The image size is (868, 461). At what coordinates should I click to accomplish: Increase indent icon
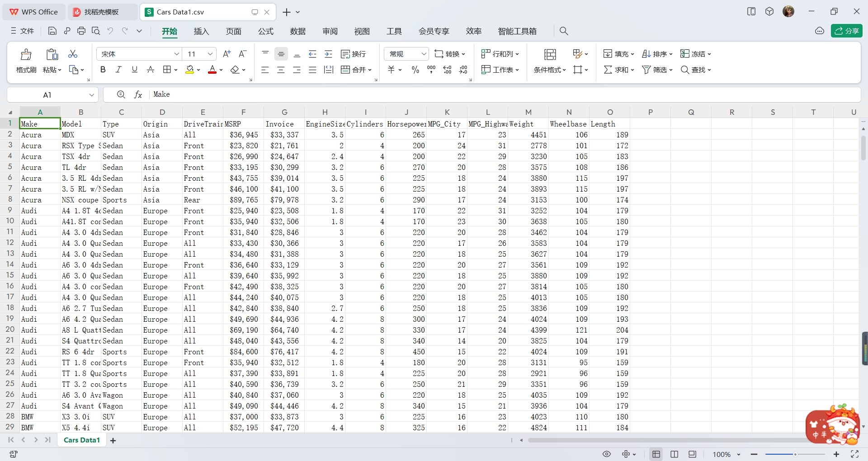[x=329, y=54]
